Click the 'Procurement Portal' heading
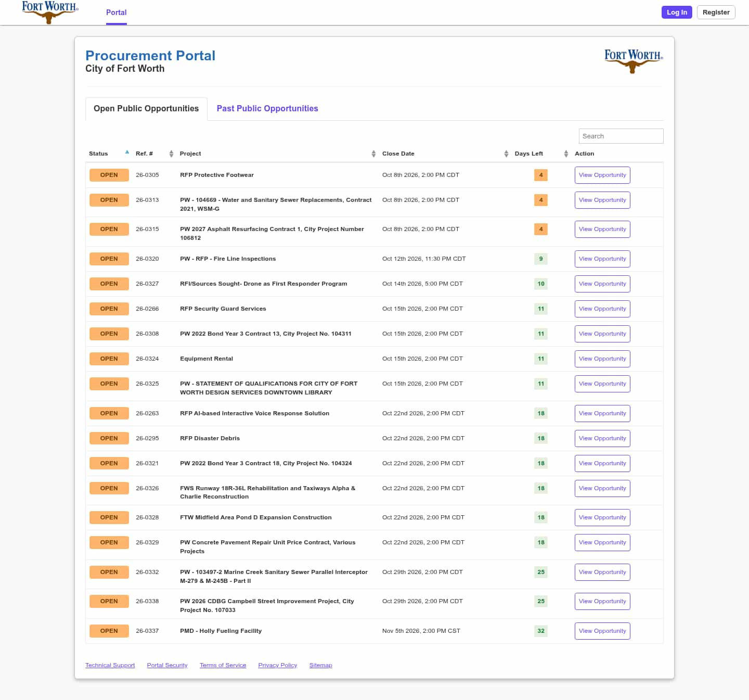749x700 pixels. 150,56
